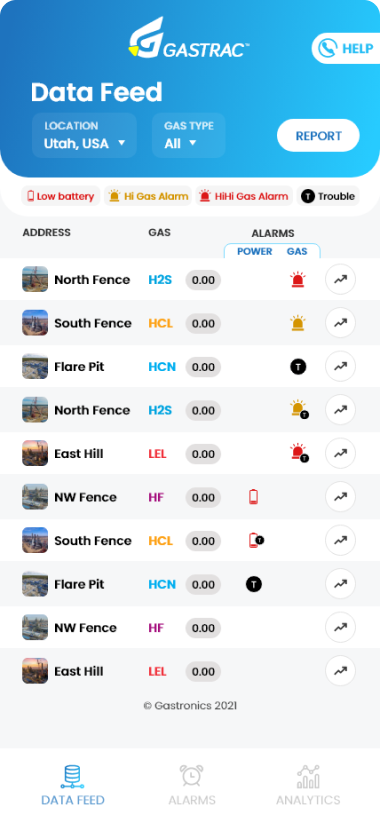This screenshot has width=380, height=822.
Task: Toggle the Low battery filter chip
Action: [x=61, y=196]
